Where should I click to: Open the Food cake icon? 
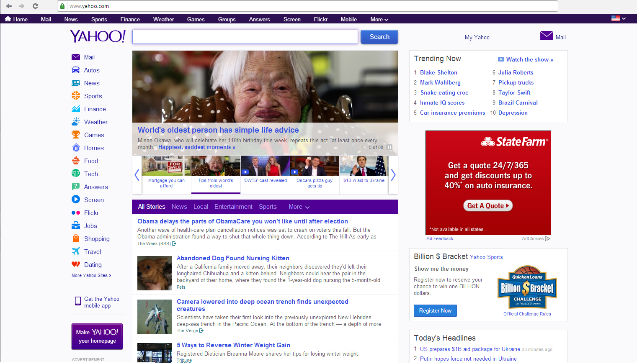click(76, 161)
